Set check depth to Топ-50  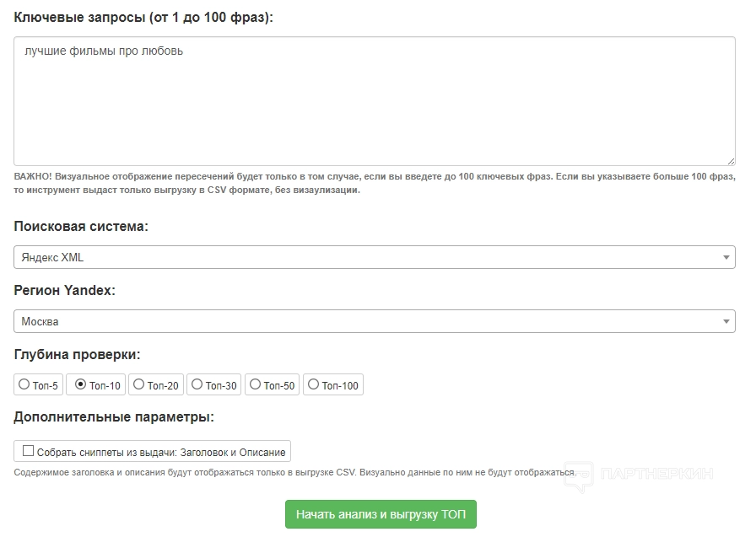coord(256,385)
